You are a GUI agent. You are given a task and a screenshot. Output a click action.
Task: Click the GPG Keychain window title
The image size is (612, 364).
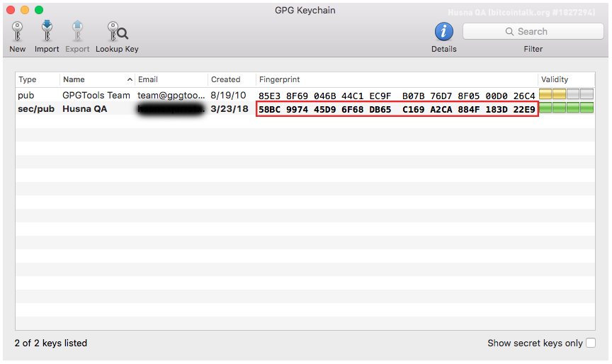(305, 11)
